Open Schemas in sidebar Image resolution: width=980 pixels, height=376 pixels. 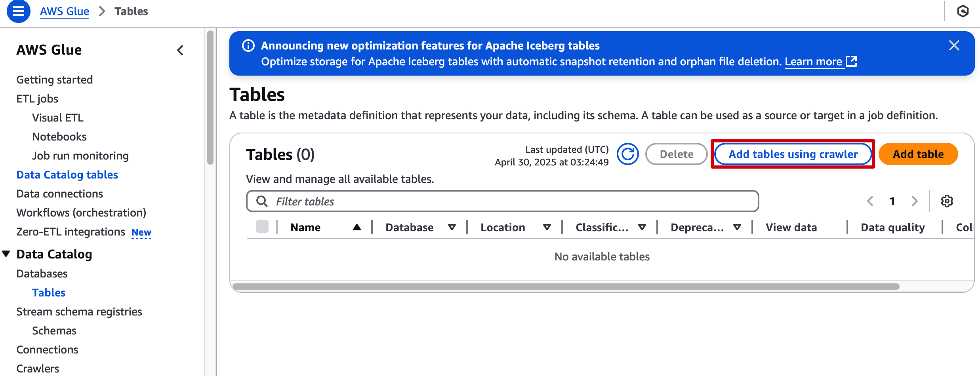(54, 330)
